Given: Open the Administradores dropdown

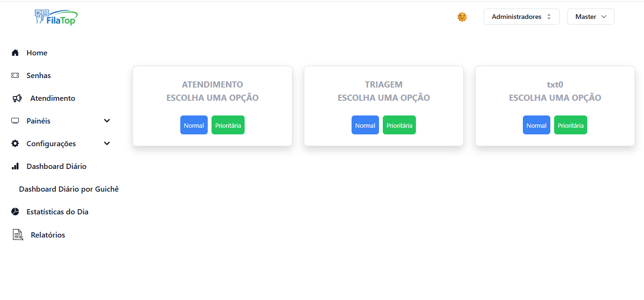Looking at the screenshot, I should click(521, 17).
